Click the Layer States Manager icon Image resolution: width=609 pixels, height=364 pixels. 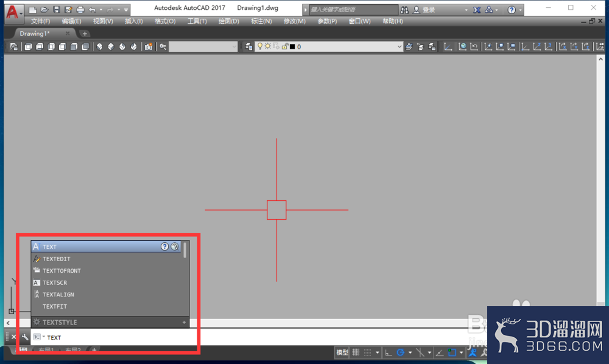(x=432, y=47)
